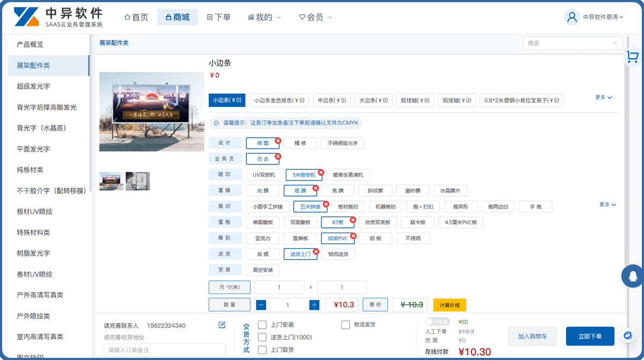Open the 下单 tab
Image resolution: width=644 pixels, height=360 pixels.
pyautogui.click(x=219, y=17)
